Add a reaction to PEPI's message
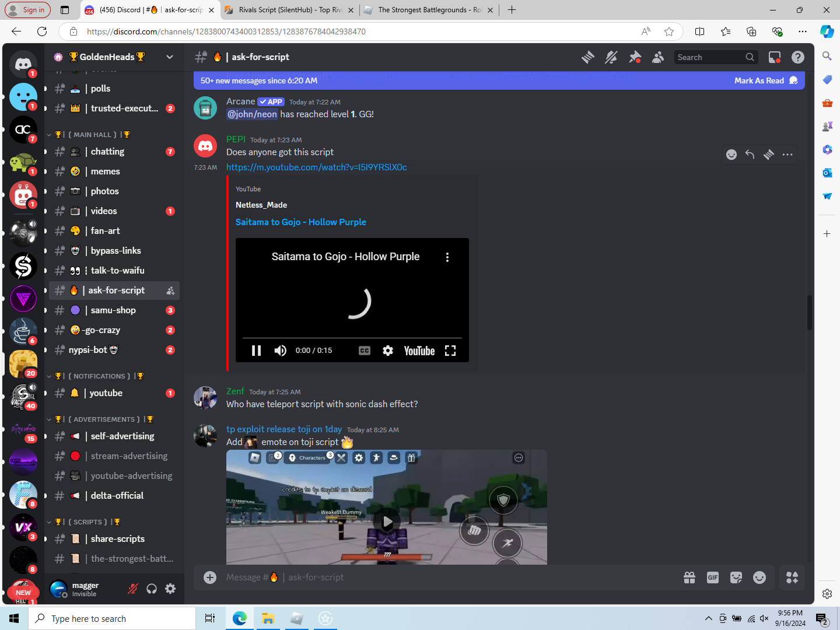 [x=731, y=155]
